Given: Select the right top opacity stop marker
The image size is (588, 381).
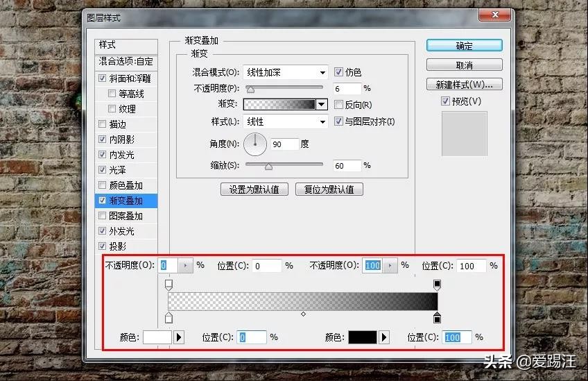Looking at the screenshot, I should click(x=437, y=285).
